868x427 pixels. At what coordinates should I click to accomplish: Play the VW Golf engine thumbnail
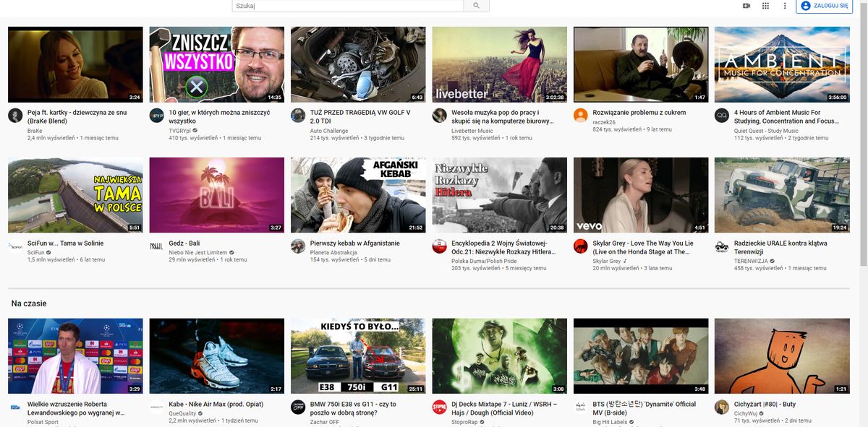point(358,64)
